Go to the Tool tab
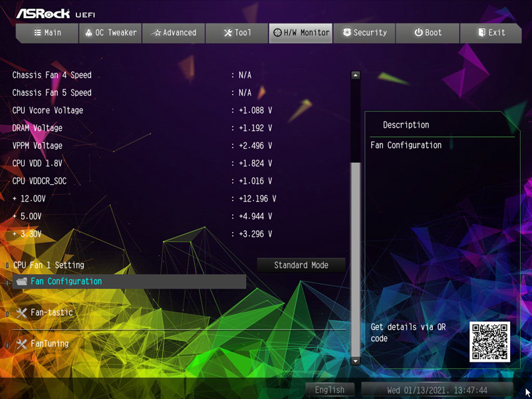This screenshot has width=532, height=399. (x=237, y=33)
